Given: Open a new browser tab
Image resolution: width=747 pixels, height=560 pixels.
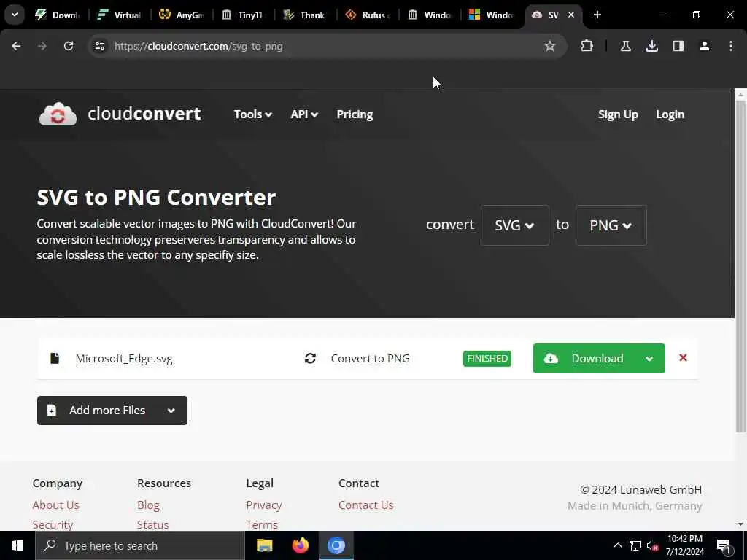Looking at the screenshot, I should point(597,15).
